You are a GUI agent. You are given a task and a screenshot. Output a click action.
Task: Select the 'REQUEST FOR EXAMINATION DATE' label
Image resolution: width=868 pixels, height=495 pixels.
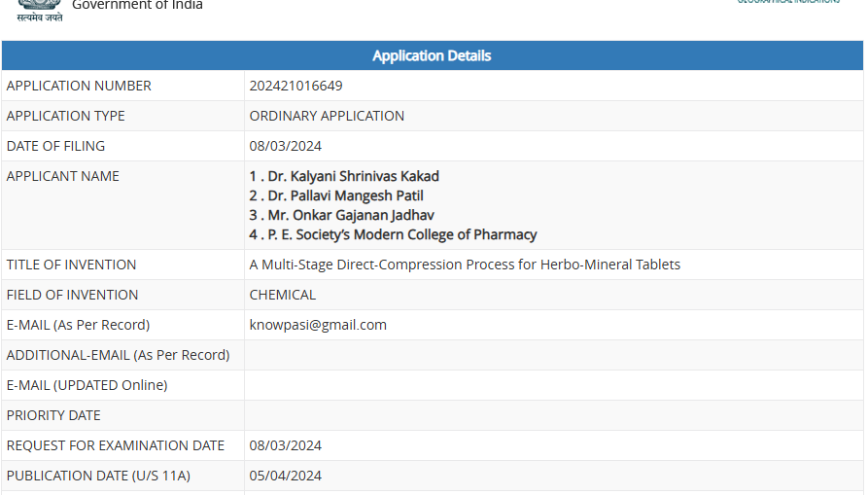click(x=115, y=445)
